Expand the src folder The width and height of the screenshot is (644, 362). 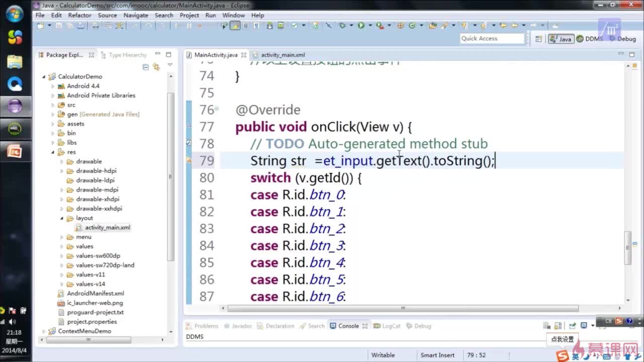53,105
